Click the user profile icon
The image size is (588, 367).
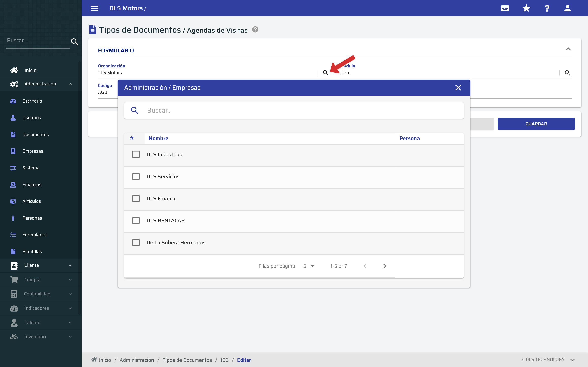click(x=567, y=8)
